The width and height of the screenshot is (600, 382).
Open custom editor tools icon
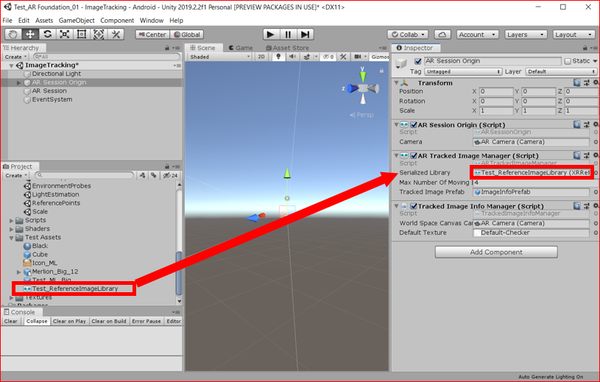pos(116,34)
